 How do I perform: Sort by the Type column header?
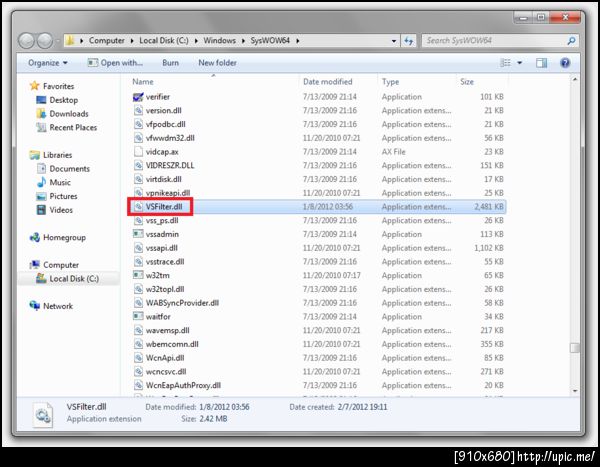click(390, 82)
